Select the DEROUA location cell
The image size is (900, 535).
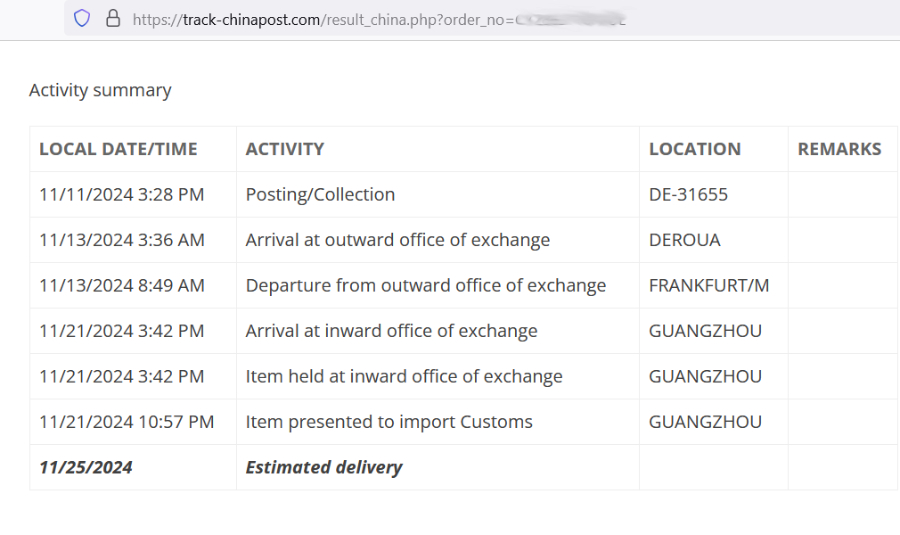[685, 240]
